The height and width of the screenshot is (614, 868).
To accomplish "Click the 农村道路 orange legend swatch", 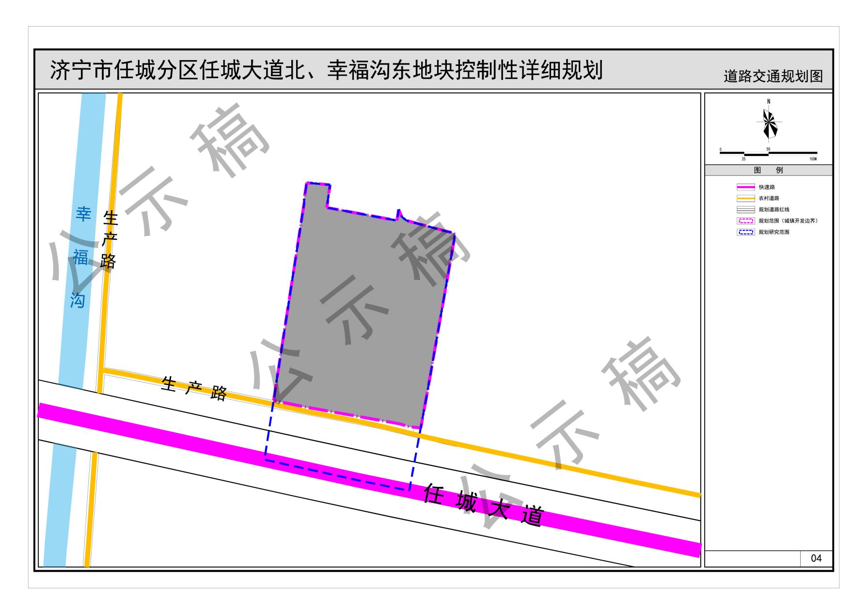I will [x=746, y=198].
